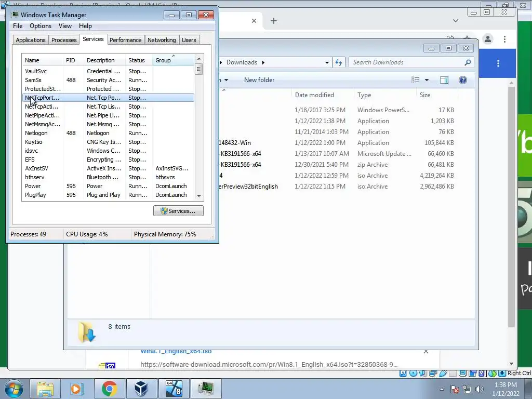Image resolution: width=532 pixels, height=399 pixels.
Task: Open the View menu in Task Manager
Action: (x=65, y=26)
